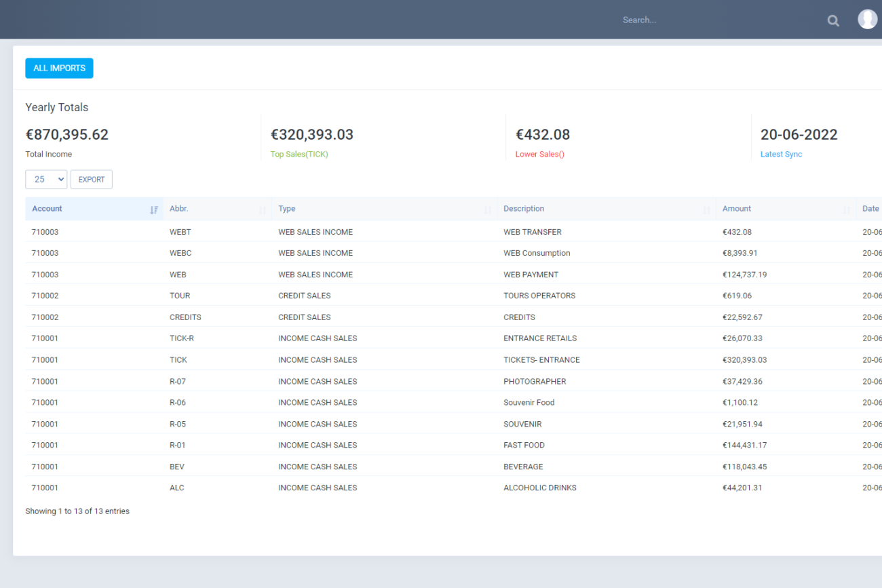Click the search magnifier icon
Image resolution: width=882 pixels, height=588 pixels.
833,20
